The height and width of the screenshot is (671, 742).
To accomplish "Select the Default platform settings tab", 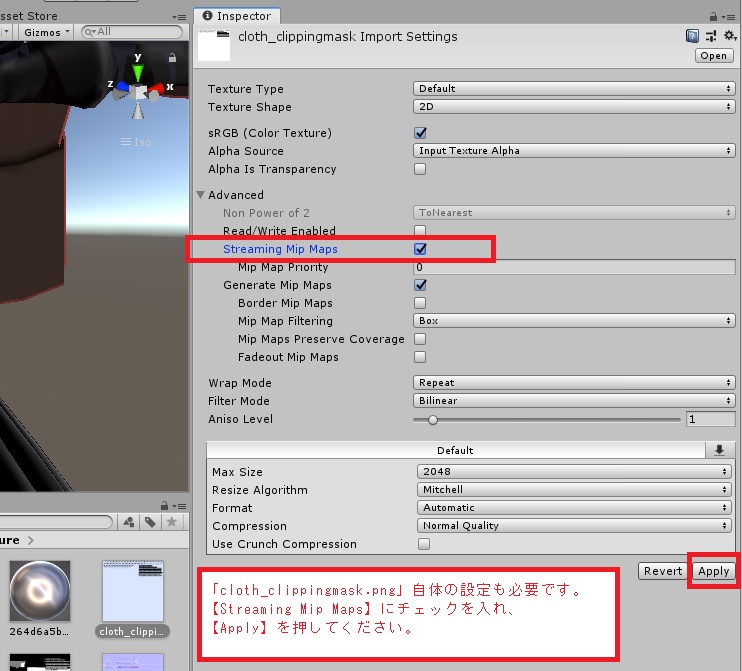I will [x=456, y=450].
